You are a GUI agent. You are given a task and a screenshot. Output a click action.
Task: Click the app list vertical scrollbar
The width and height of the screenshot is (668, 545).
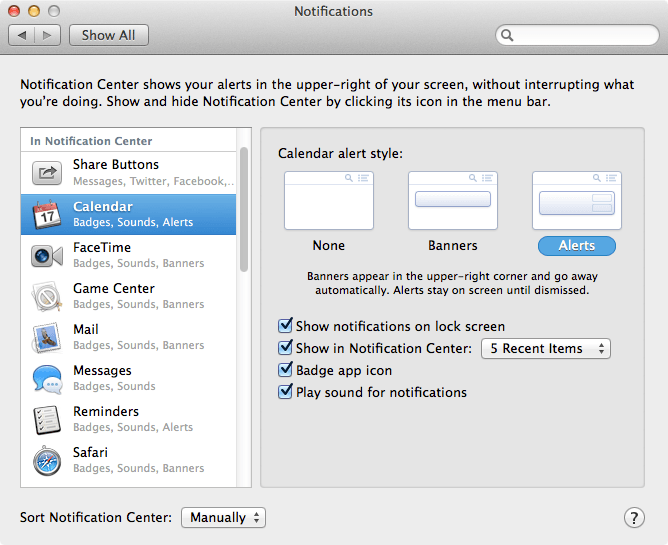244,210
